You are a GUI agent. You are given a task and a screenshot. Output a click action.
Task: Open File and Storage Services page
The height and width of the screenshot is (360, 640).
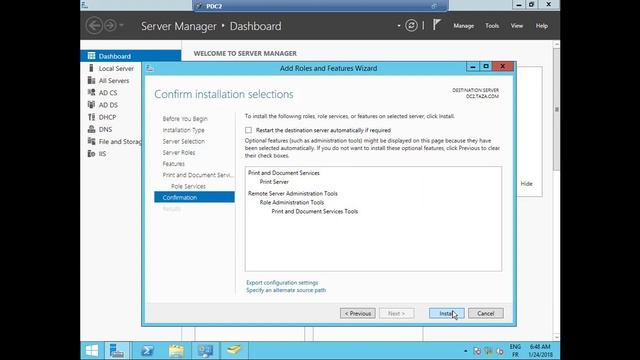(x=120, y=142)
